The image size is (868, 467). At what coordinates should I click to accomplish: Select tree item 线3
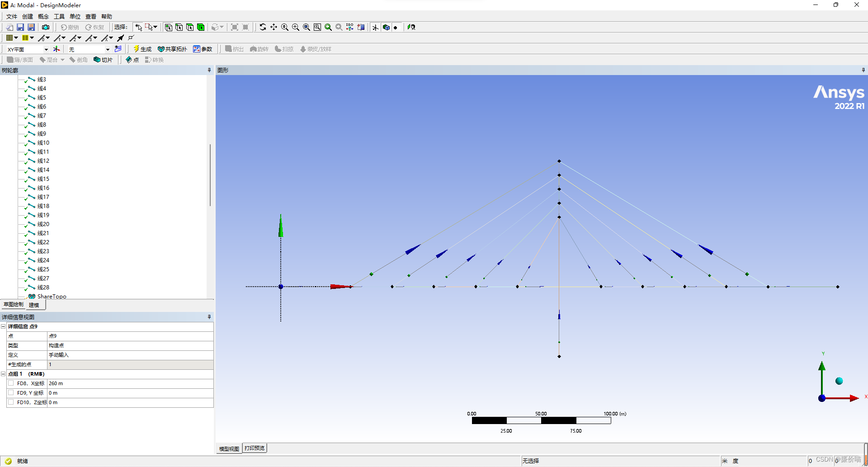point(42,80)
